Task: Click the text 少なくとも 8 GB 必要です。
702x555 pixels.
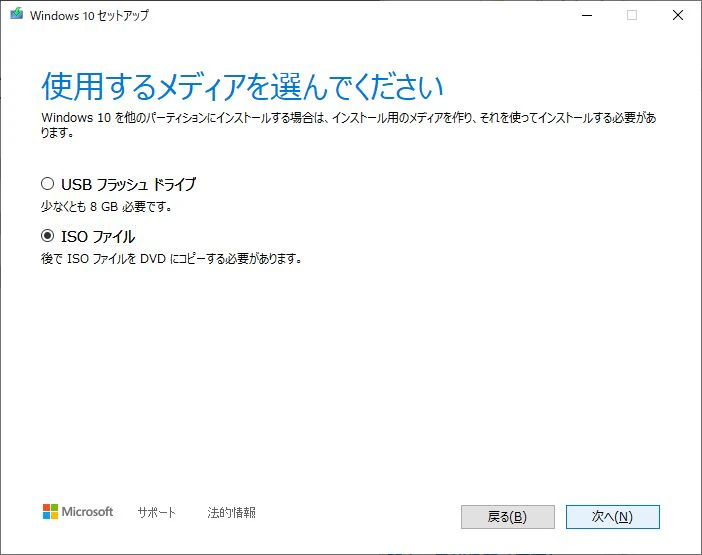Action: (107, 206)
